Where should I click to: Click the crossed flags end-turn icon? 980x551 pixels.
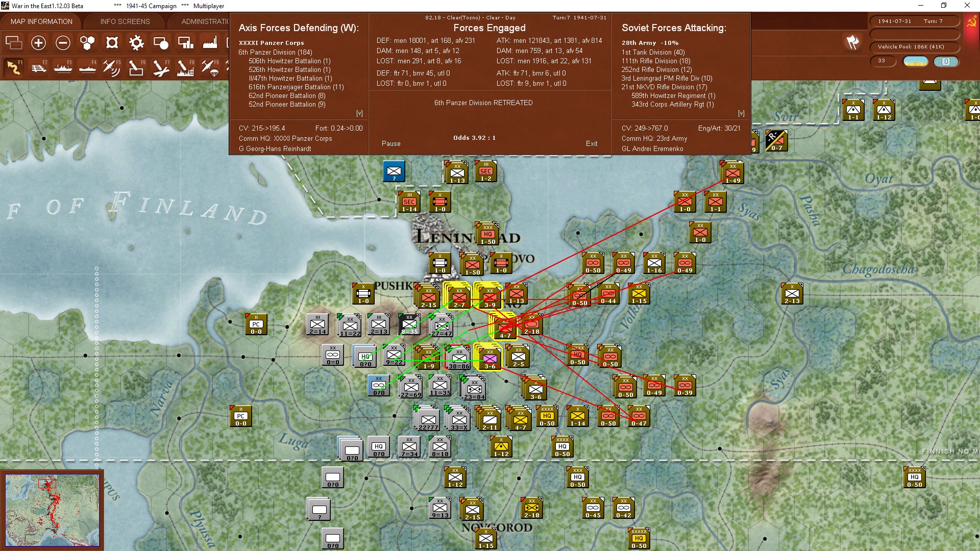(852, 42)
